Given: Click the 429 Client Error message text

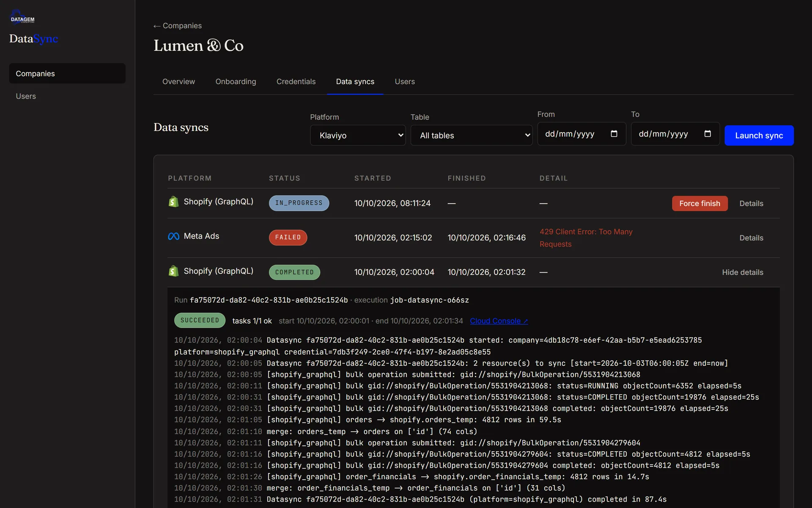Looking at the screenshot, I should 586,238.
